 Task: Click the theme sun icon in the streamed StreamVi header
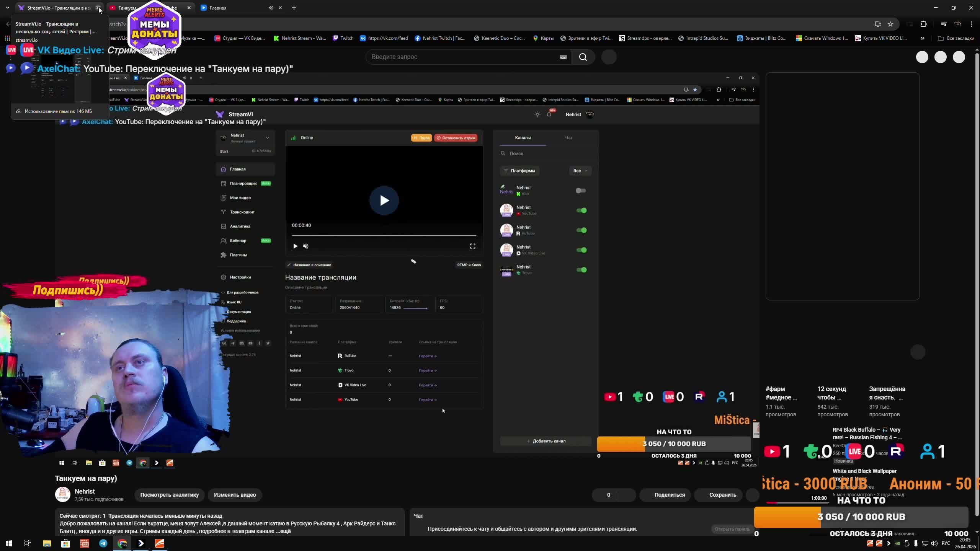click(x=537, y=114)
